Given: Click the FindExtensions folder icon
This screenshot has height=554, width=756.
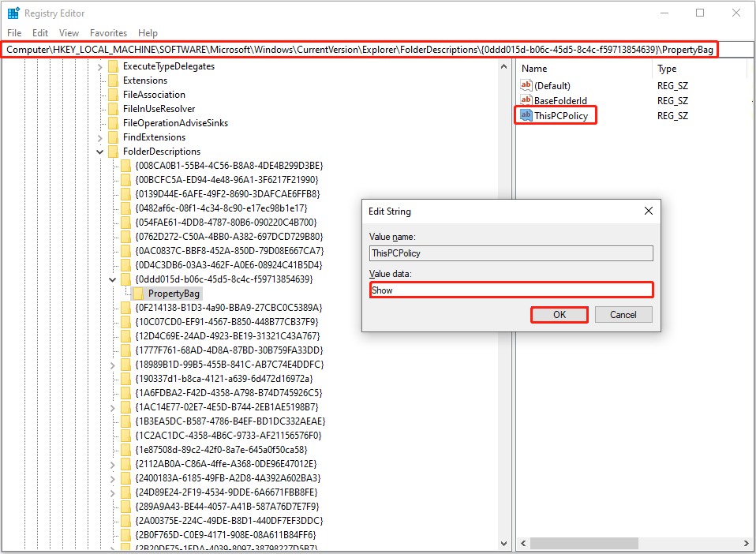Looking at the screenshot, I should tap(114, 137).
